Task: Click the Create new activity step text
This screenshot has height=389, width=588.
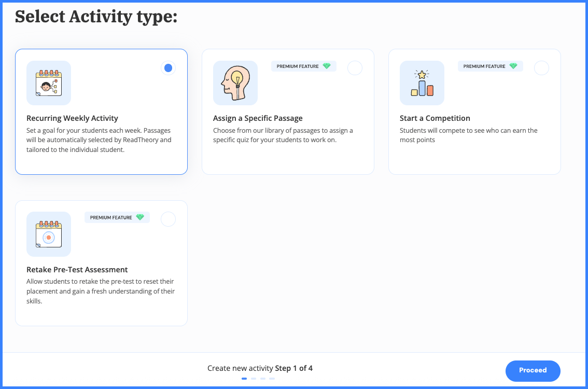Action: (260, 368)
